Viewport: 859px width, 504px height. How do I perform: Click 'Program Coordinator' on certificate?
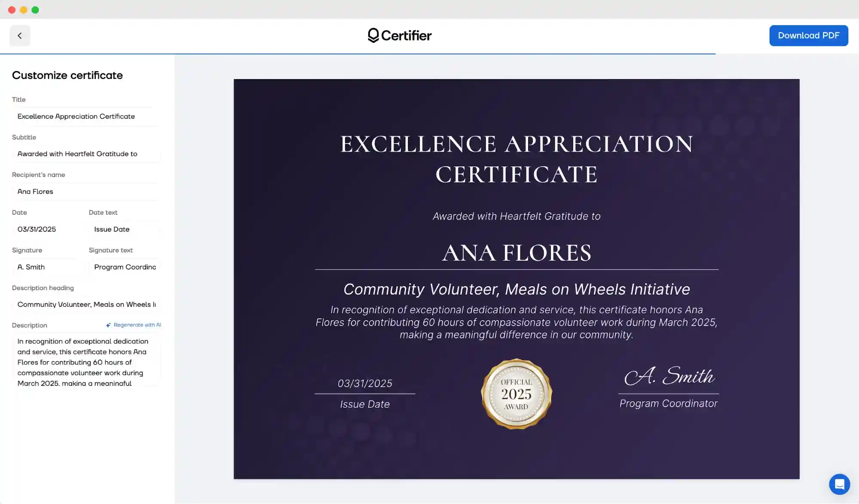[668, 404]
